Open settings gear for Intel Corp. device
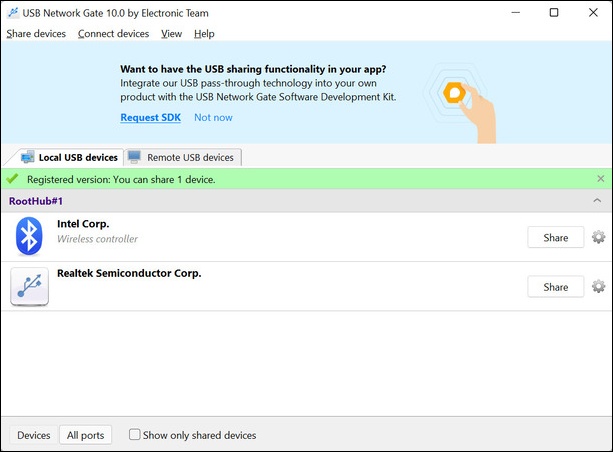Image resolution: width=613 pixels, height=452 pixels. pyautogui.click(x=598, y=237)
